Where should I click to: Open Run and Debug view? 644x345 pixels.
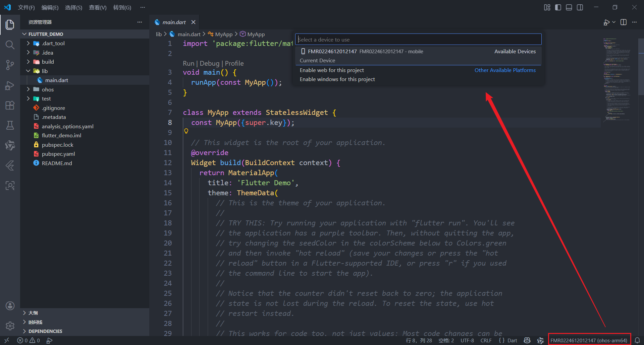tap(10, 85)
